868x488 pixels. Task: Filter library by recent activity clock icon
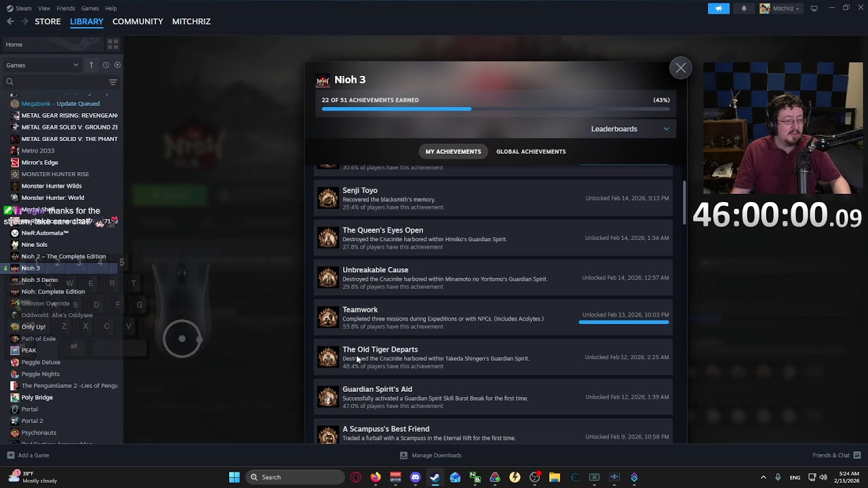point(106,65)
